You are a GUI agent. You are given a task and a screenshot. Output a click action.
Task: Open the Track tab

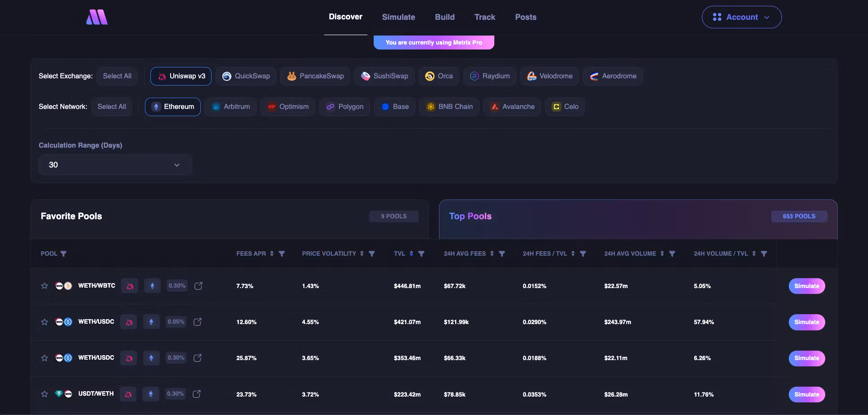[484, 17]
